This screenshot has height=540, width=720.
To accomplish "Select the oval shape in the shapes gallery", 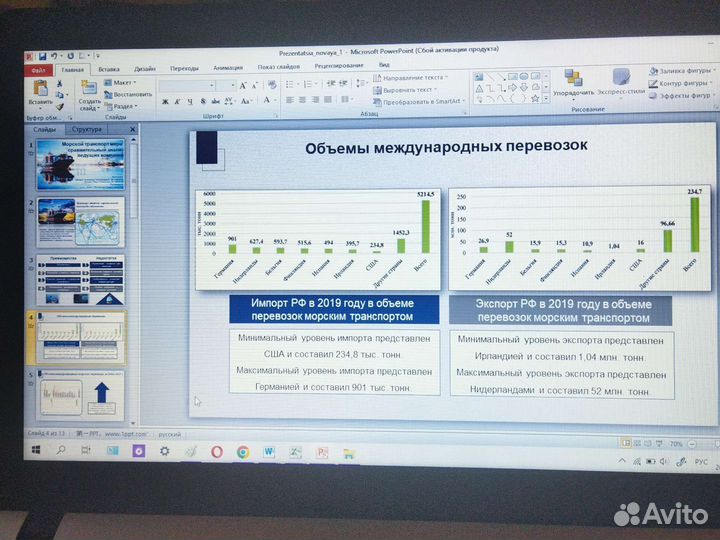I will tap(524, 76).
